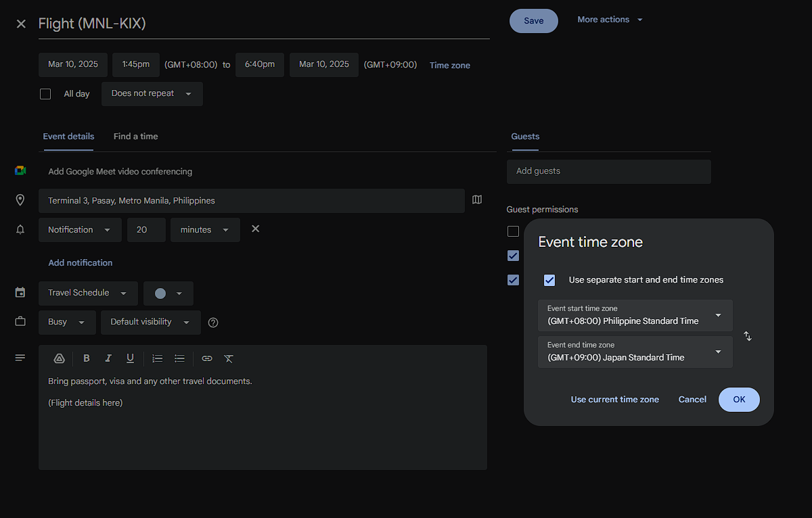Image resolution: width=812 pixels, height=518 pixels.
Task: Toggle the third guest permission checkbox
Action: (513, 280)
